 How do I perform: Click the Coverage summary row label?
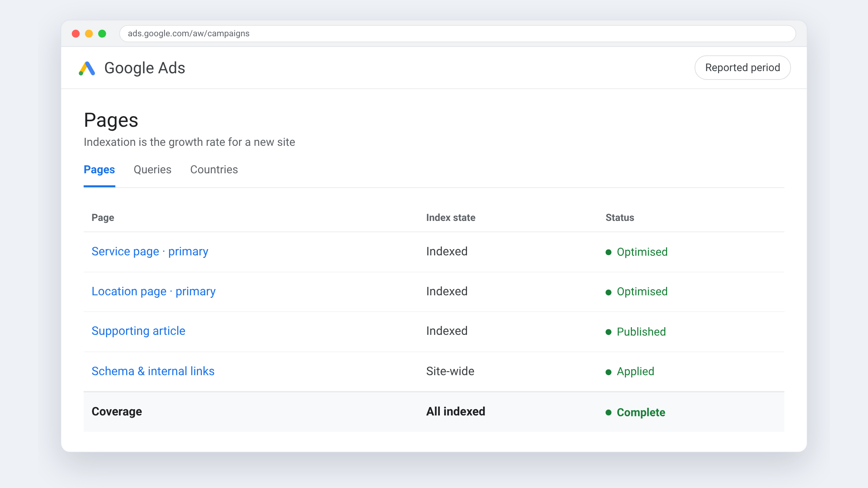coord(117,412)
